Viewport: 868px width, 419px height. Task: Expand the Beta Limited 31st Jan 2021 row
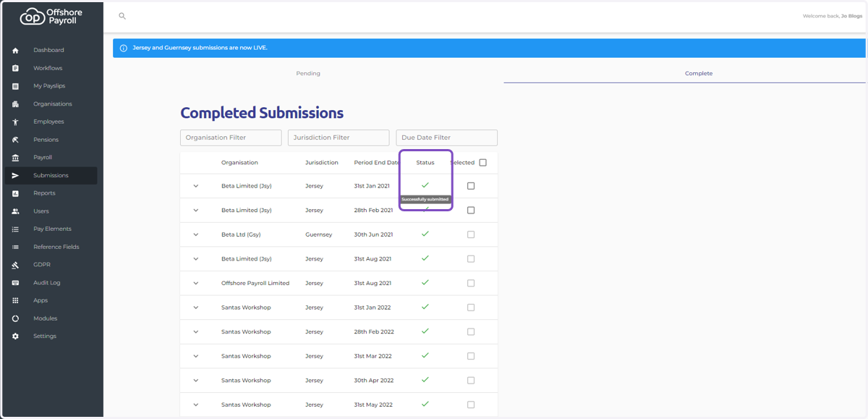[195, 186]
